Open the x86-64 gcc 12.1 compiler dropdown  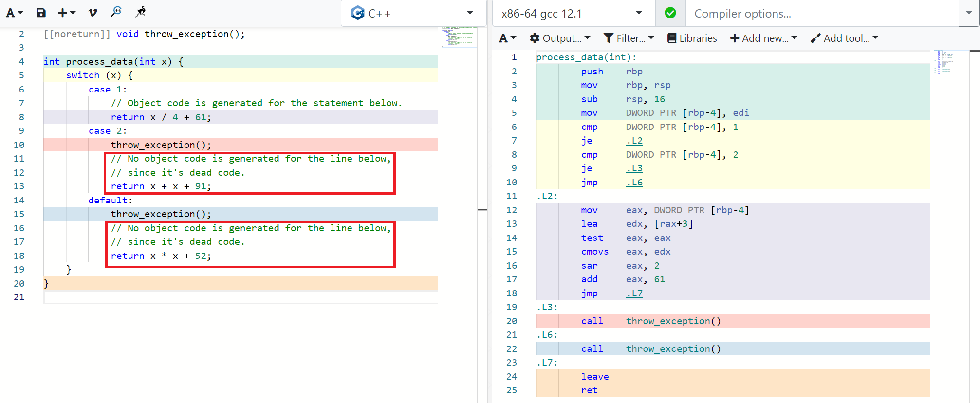[x=572, y=13]
